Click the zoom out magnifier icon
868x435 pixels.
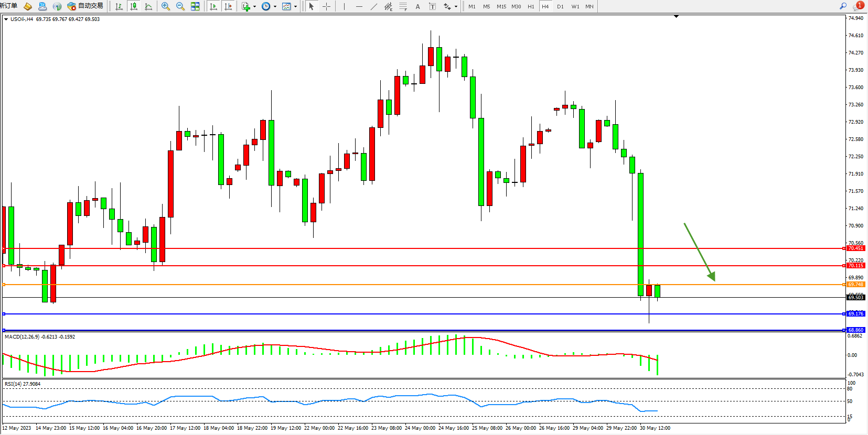(180, 6)
